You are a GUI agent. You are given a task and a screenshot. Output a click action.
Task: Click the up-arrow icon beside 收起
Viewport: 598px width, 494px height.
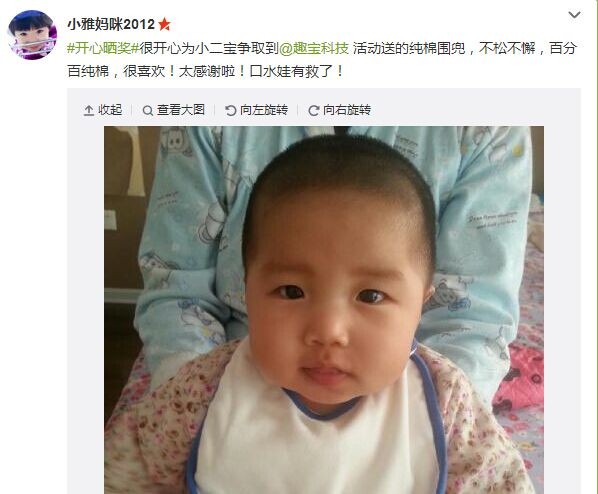click(88, 111)
